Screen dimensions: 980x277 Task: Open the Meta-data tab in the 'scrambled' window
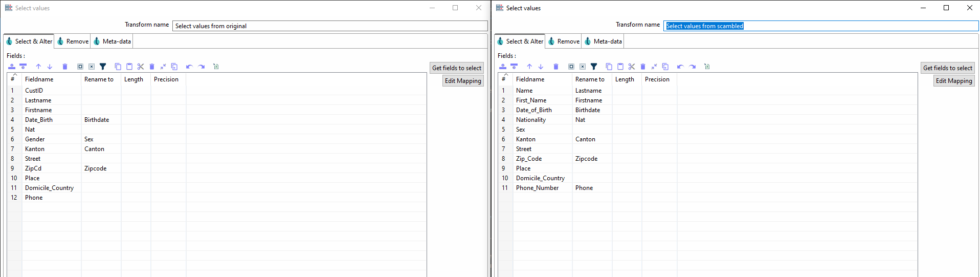(603, 41)
